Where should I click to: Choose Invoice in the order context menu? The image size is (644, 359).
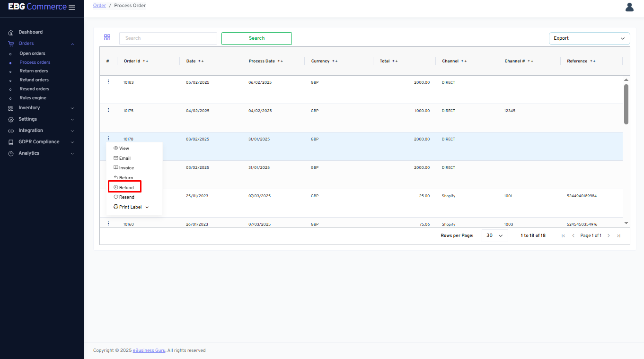tap(126, 168)
